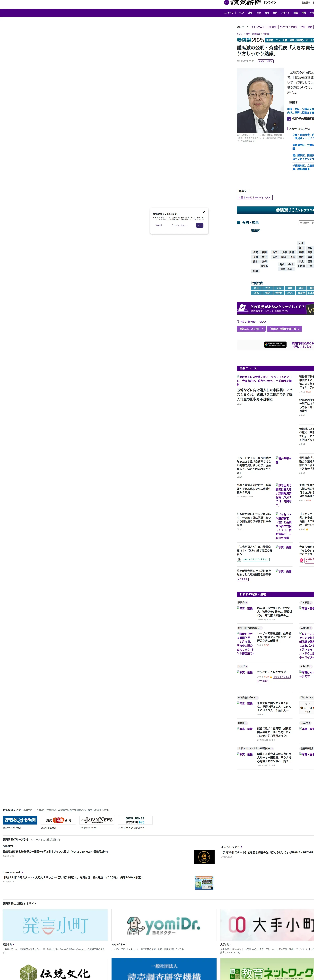Open The Japan News logo
This screenshot has height=980, width=314.
[97, 820]
